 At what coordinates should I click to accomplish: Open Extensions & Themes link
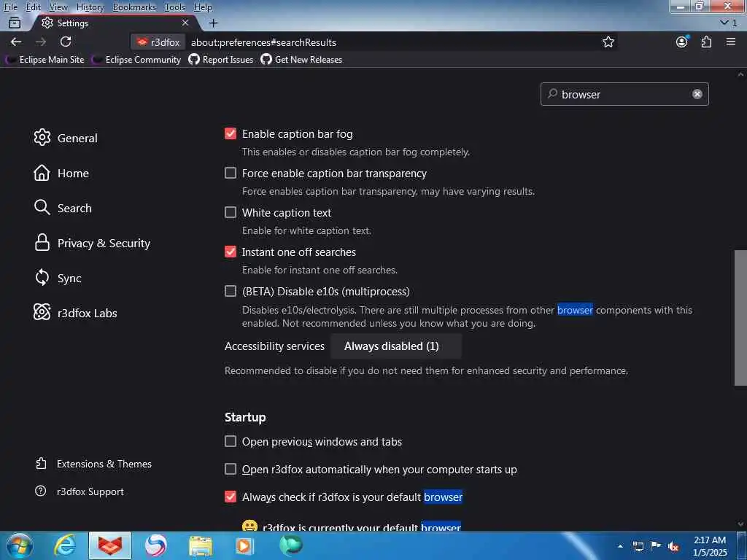(x=93, y=464)
